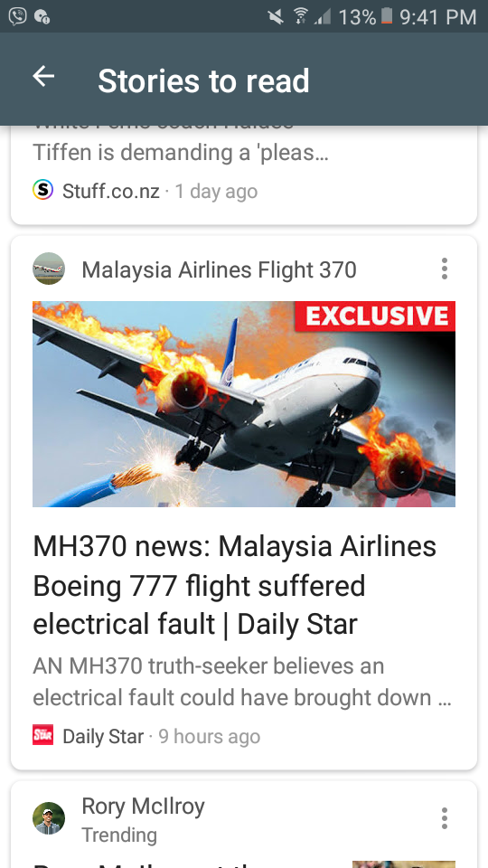This screenshot has width=488, height=868.
Task: Open overflow menu for Rory McIlroy card
Action: coord(444,817)
